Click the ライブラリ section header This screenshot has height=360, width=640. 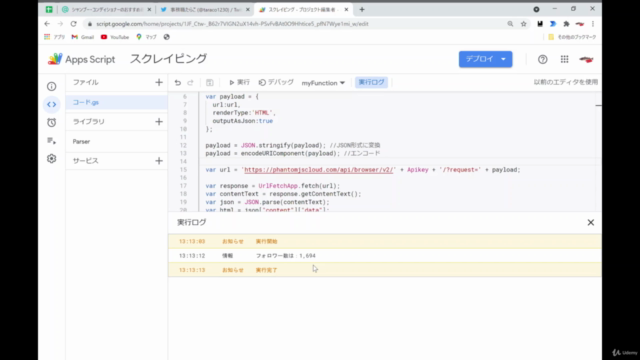tap(89, 122)
